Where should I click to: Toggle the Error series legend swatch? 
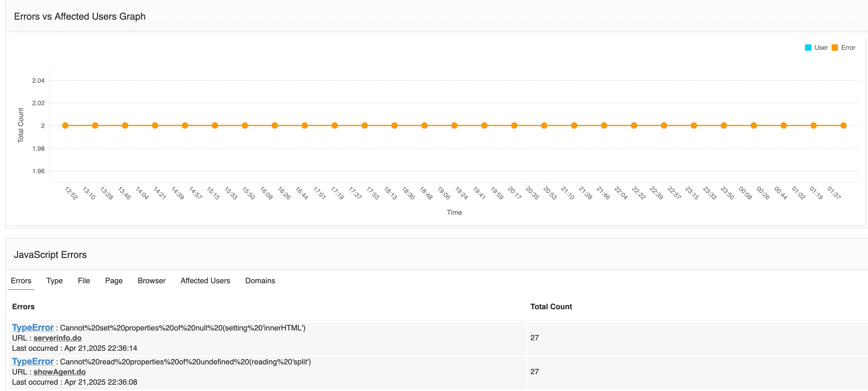(x=834, y=48)
